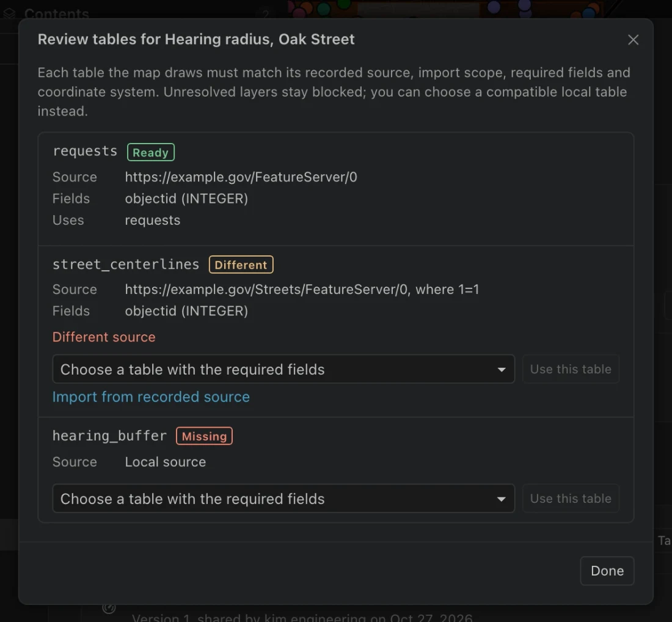Click Use this table for street_centerlines
Viewport: 672px width, 622px height.
(x=571, y=369)
